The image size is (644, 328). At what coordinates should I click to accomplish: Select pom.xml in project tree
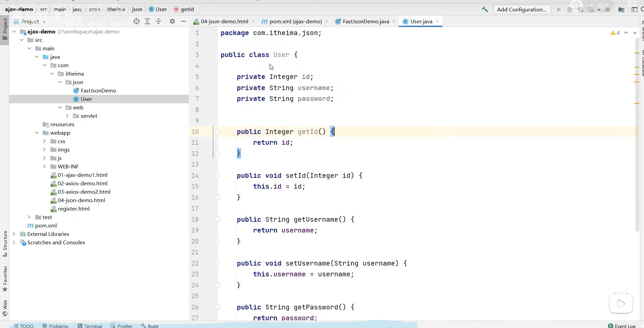[46, 225]
